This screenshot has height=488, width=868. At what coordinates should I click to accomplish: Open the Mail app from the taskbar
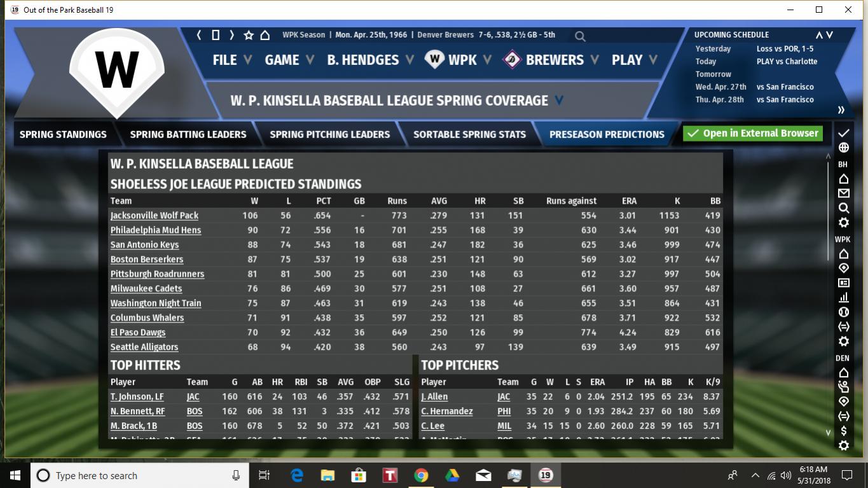tap(483, 475)
